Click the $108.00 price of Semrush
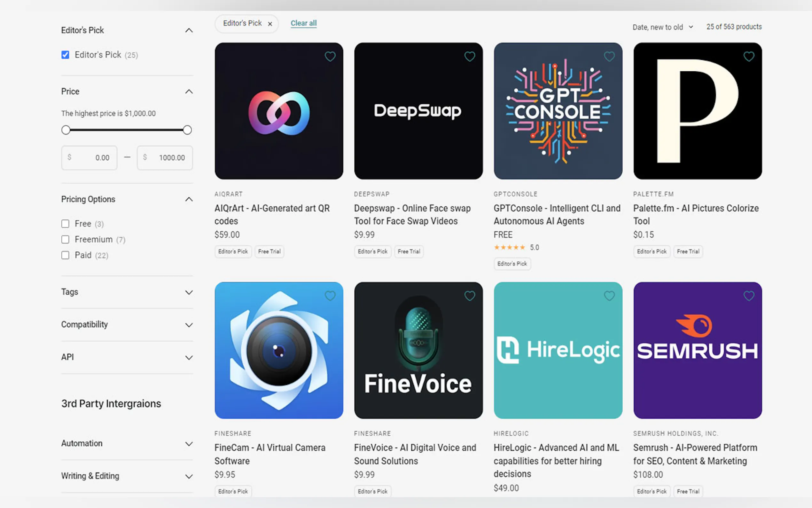 (648, 474)
